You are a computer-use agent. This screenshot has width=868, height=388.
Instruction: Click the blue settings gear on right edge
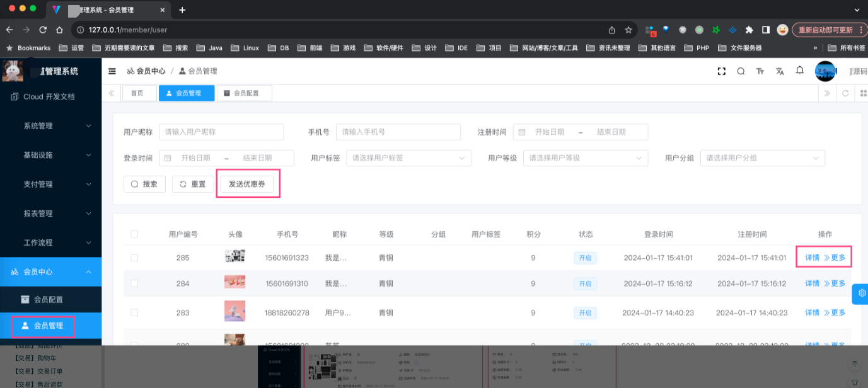coord(861,294)
